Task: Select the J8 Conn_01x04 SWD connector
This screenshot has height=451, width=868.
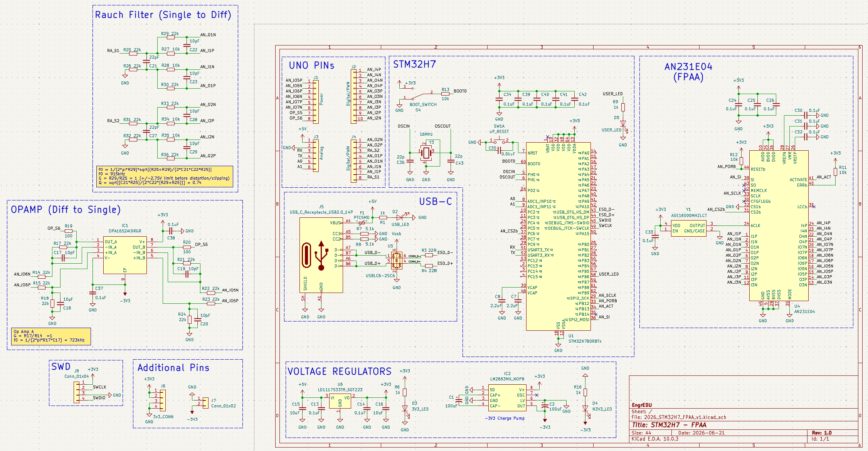Action: (x=77, y=392)
